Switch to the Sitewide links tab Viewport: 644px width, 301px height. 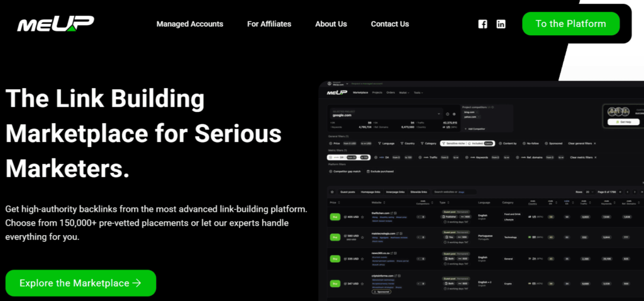tap(418, 192)
